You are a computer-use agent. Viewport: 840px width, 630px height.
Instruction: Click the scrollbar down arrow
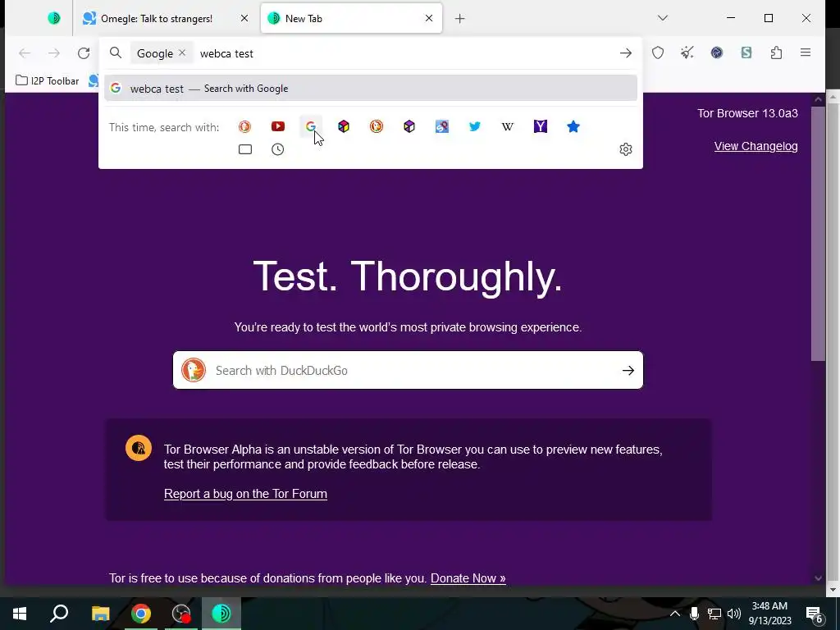818,578
